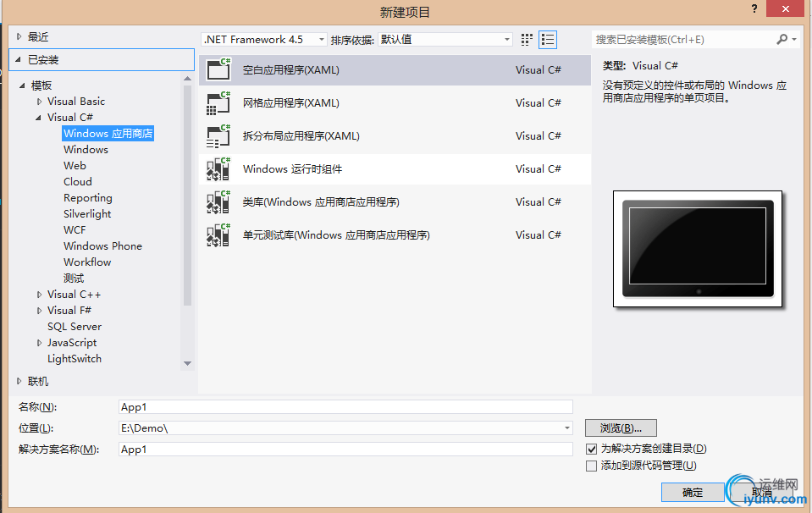Viewport: 812px width, 513px height.
Task: Click the 确定 button
Action: coord(693,493)
